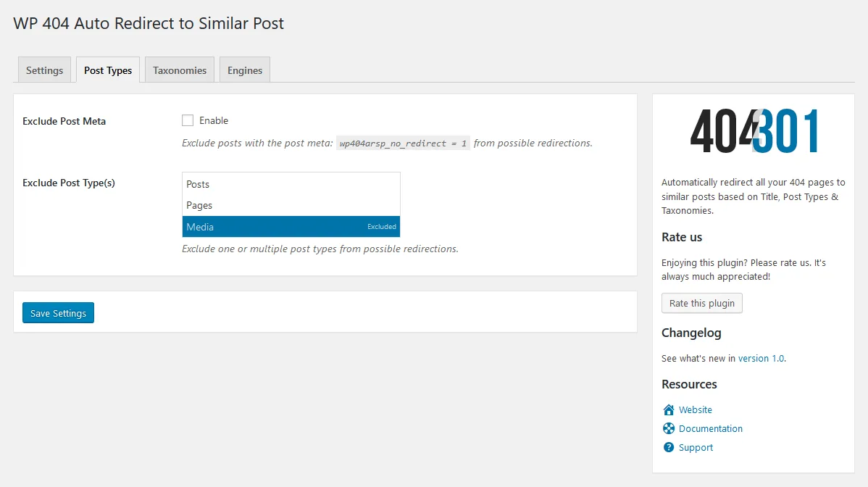
Task: Open the Engines tab
Action: [x=245, y=70]
